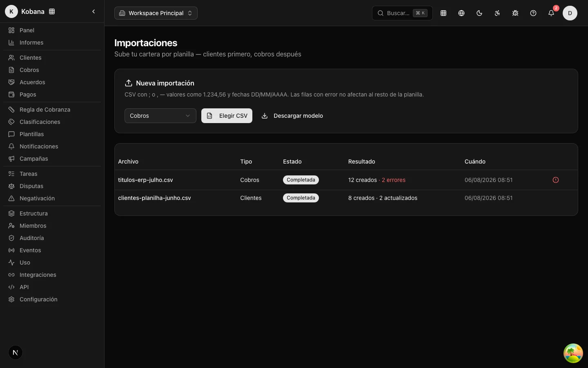Click the Estructura layers icon
Image resolution: width=588 pixels, height=368 pixels.
click(11, 213)
